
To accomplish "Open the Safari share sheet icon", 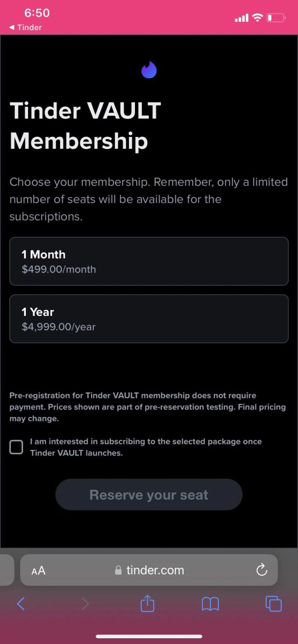I will (147, 603).
